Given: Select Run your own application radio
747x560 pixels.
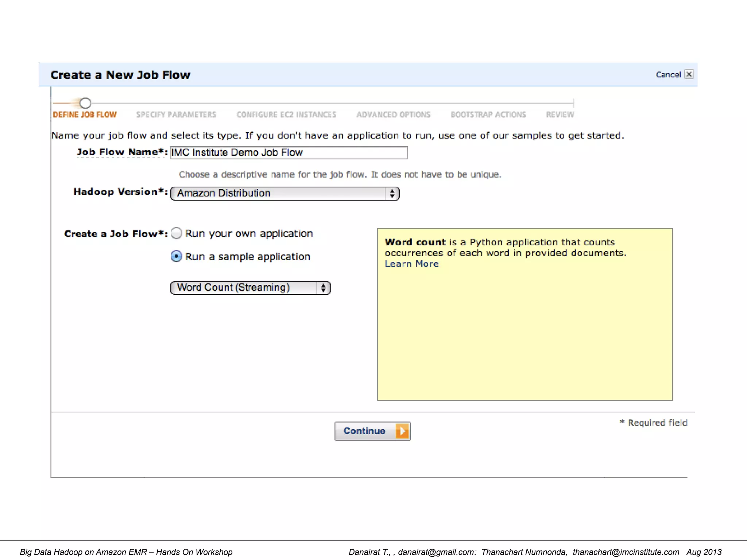Looking at the screenshot, I should [177, 233].
